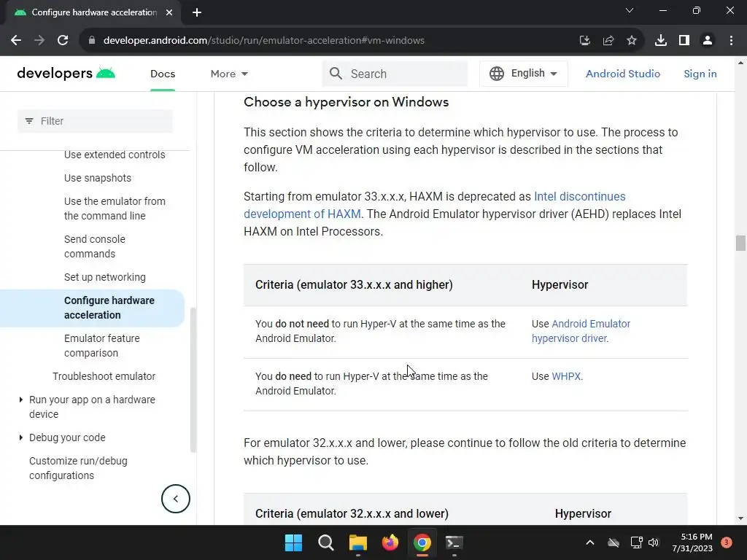Close the Configure hardware acceleration tab
Image resolution: width=747 pixels, height=560 pixels.
pyautogui.click(x=169, y=12)
